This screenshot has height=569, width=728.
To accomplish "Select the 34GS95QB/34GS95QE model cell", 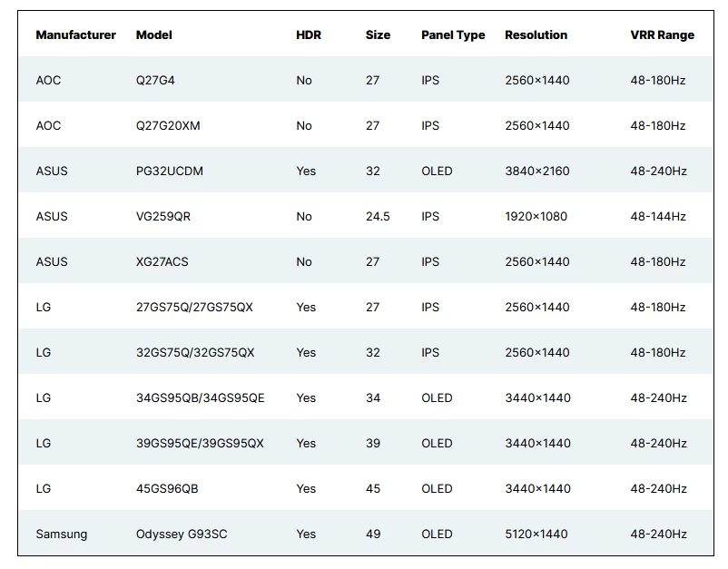I will 201,398.
